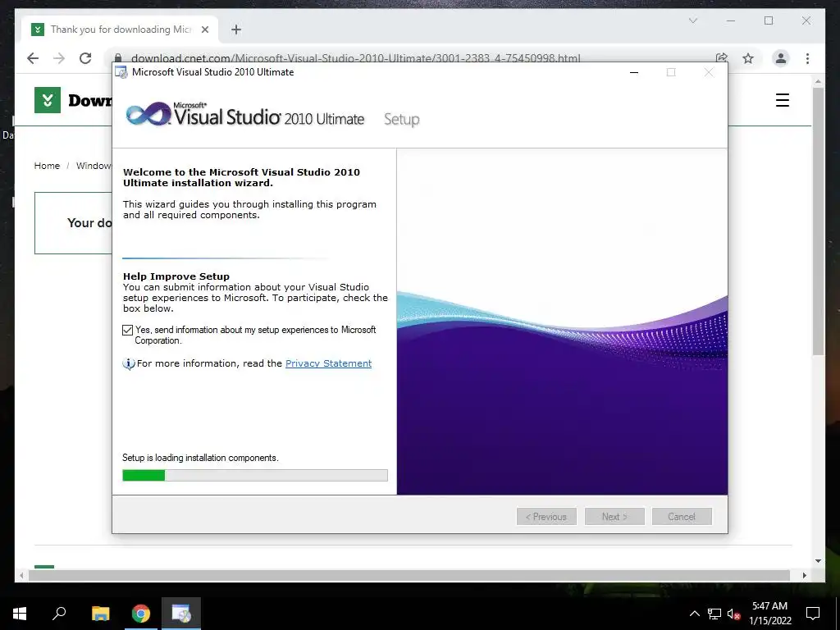Viewport: 840px width, 630px height.
Task: Open the Privacy Statement link
Action: pyautogui.click(x=328, y=363)
